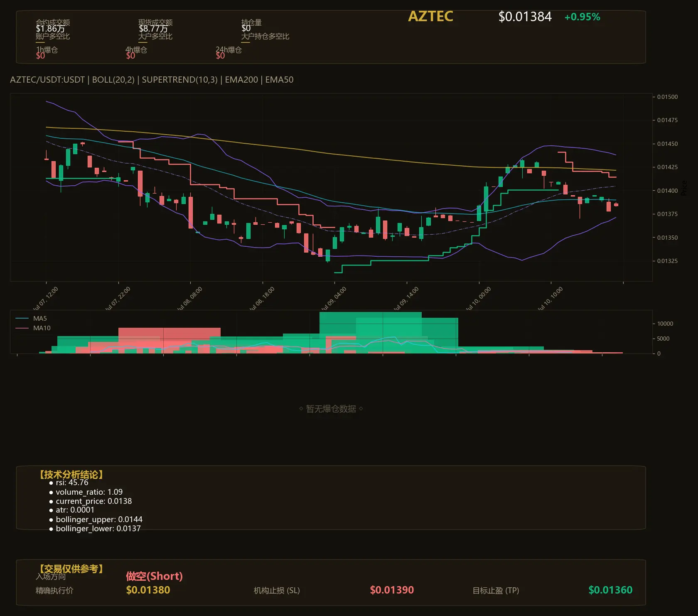
Task: Select the bollinger_upper: 0.0144 line
Action: tap(96, 520)
